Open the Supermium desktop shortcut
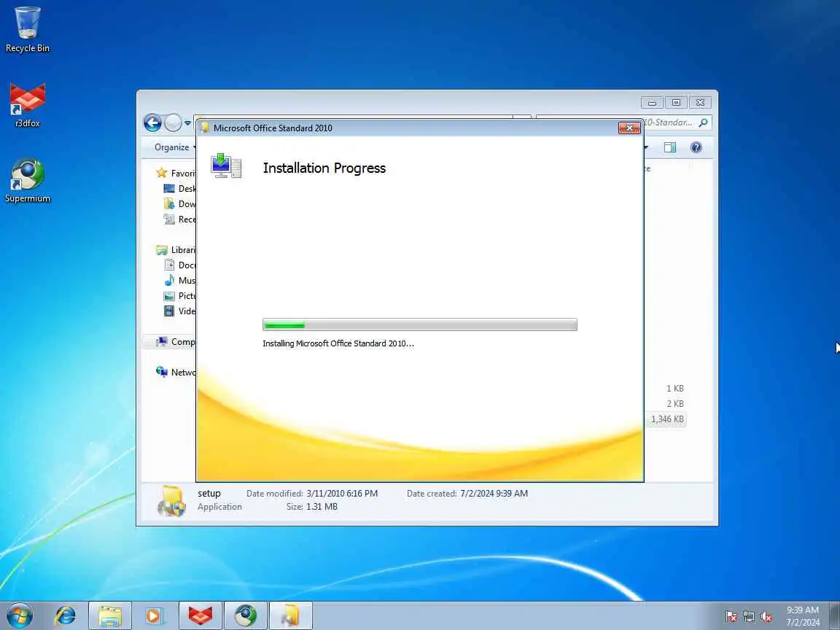Image resolution: width=840 pixels, height=630 pixels. [27, 181]
